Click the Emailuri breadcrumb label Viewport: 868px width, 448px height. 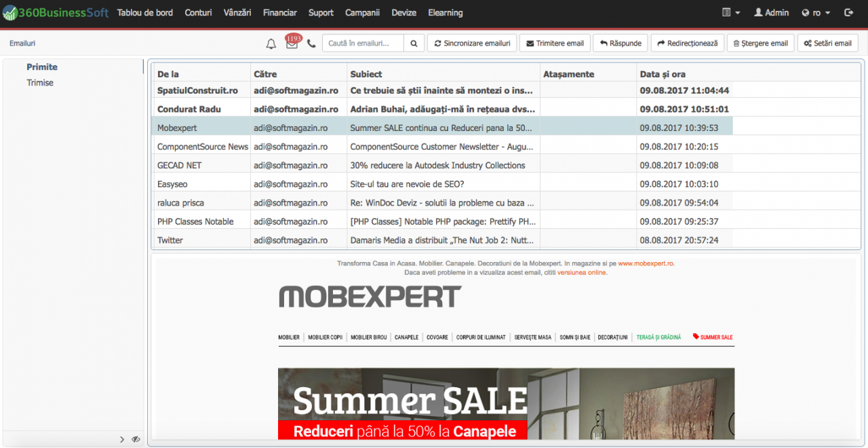[x=22, y=43]
